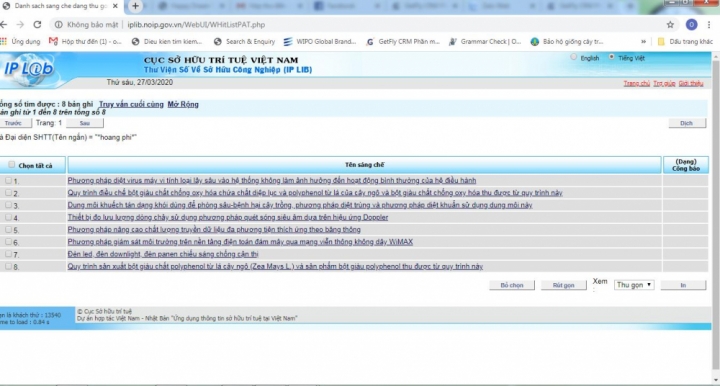
Task: Bookmark this page with the star icon
Action: pos(670,25)
